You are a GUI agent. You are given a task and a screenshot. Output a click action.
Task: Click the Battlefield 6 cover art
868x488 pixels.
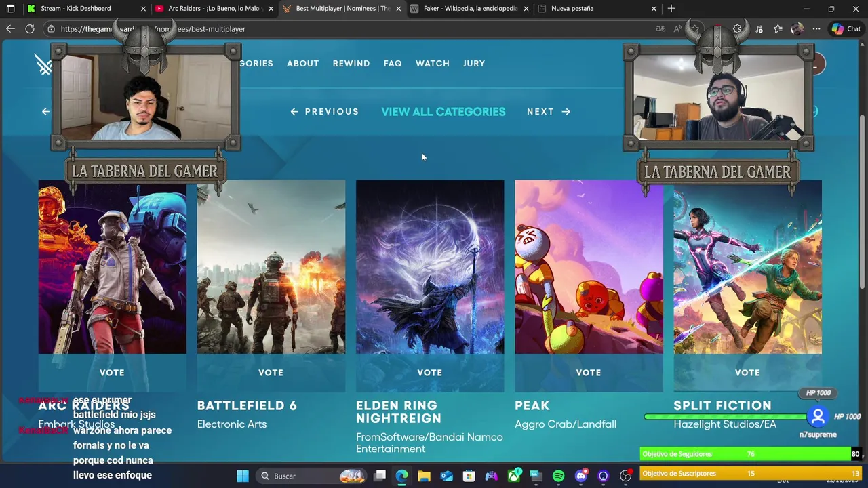pos(271,267)
